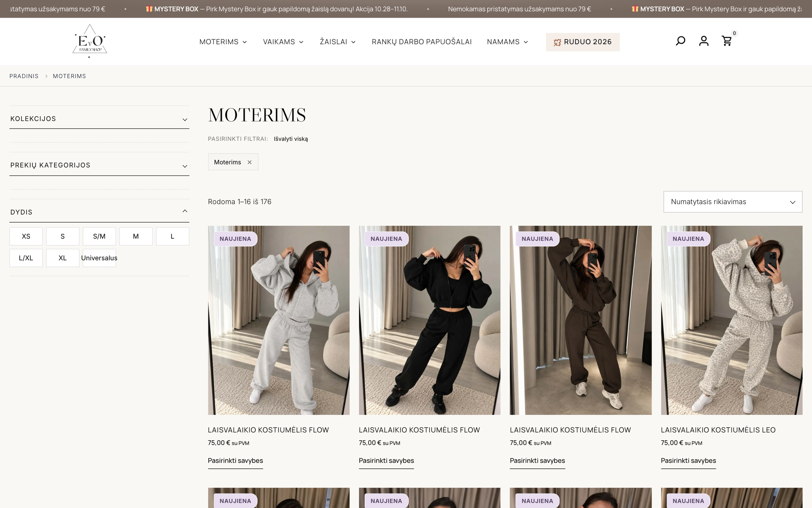Open the Vaikams navigation menu

(283, 42)
